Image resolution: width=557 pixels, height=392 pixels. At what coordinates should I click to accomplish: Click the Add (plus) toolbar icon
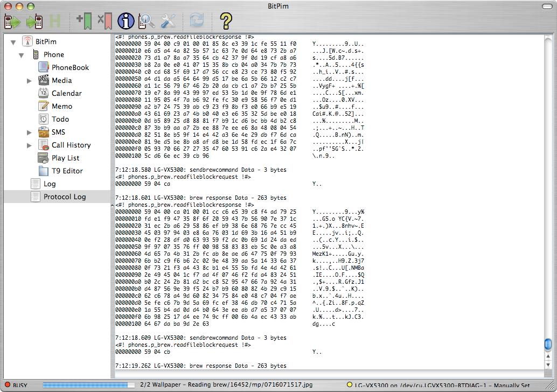[84, 22]
